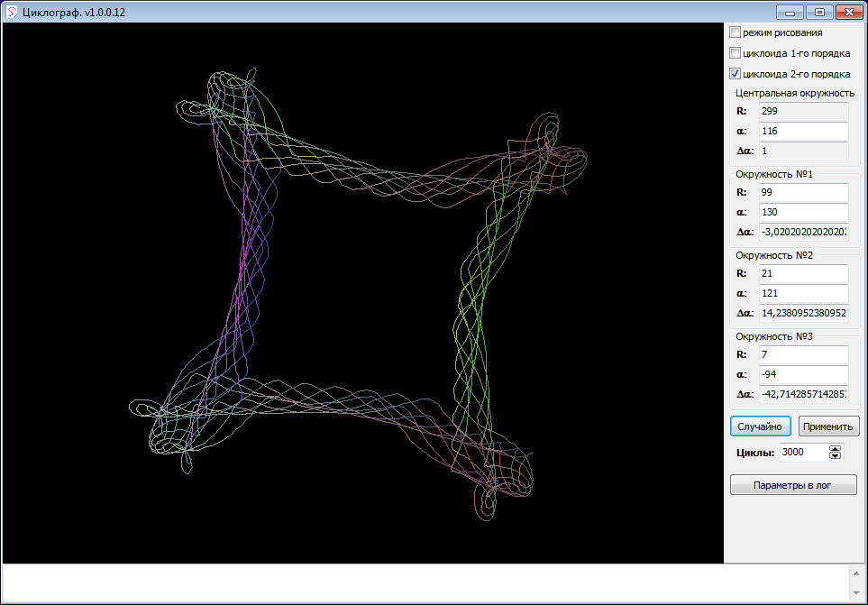Click the Параметры в лог button

tap(792, 485)
